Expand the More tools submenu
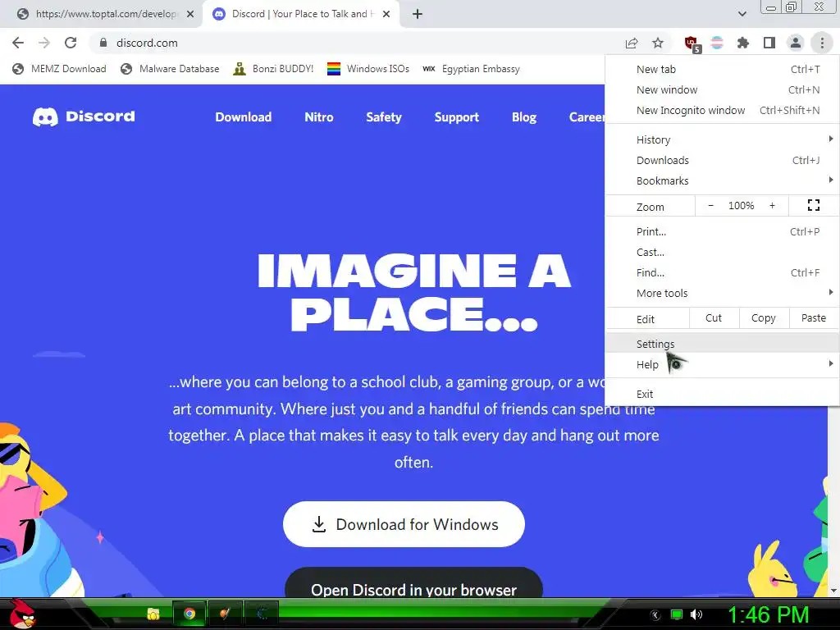840x630 pixels. [x=722, y=293]
